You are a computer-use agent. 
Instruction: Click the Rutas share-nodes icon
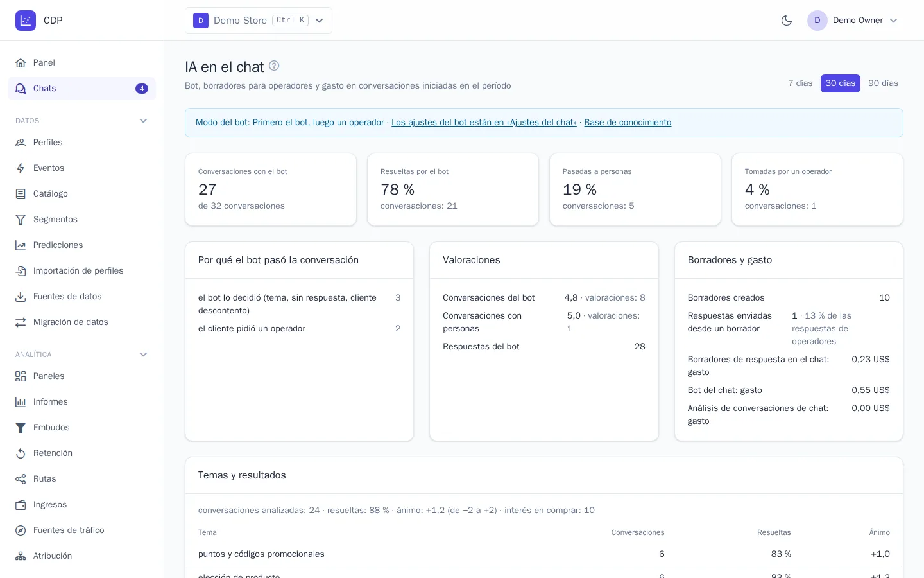21,479
